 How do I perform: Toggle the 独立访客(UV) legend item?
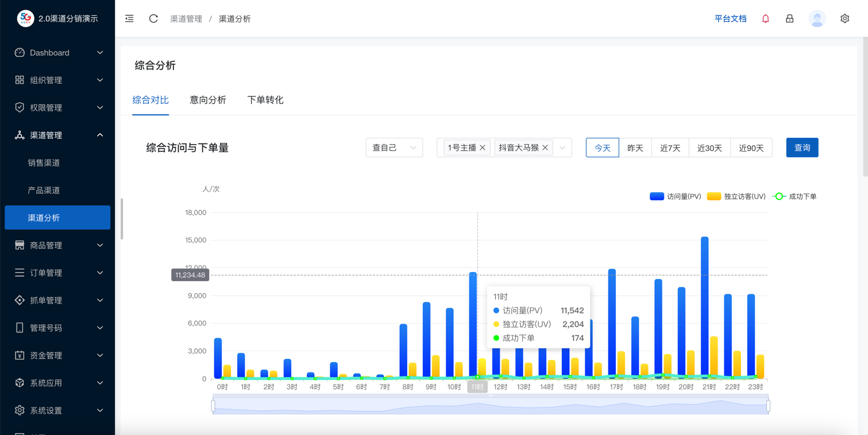point(739,196)
